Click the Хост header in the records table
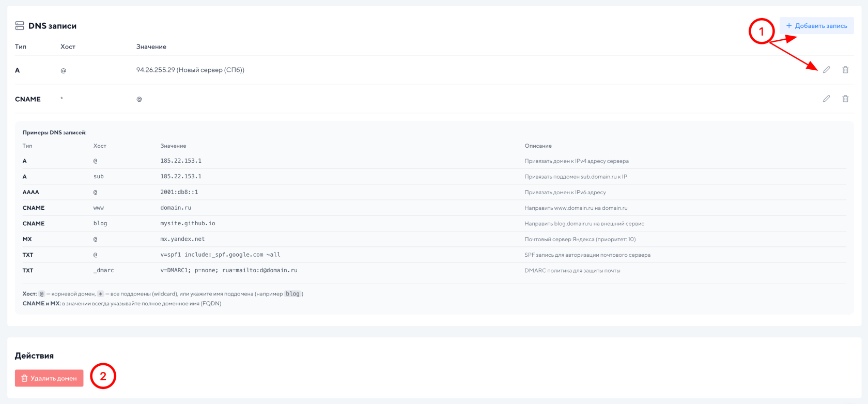 click(68, 46)
